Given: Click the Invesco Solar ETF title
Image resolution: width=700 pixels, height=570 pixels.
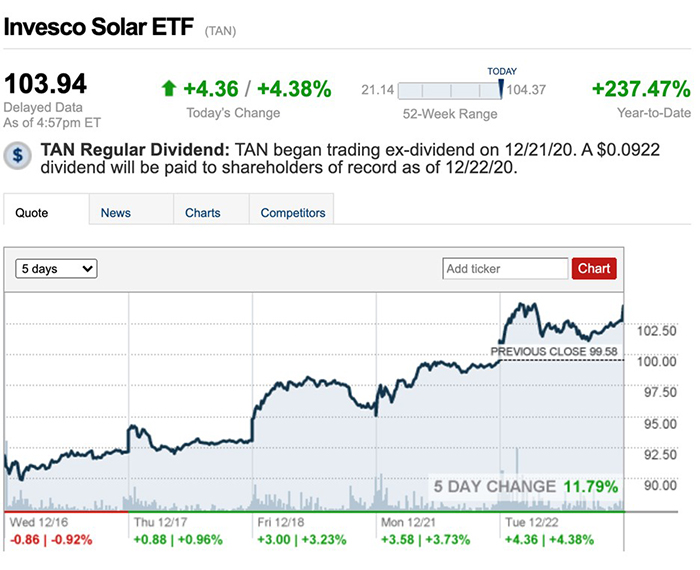Looking at the screenshot, I should tap(99, 27).
